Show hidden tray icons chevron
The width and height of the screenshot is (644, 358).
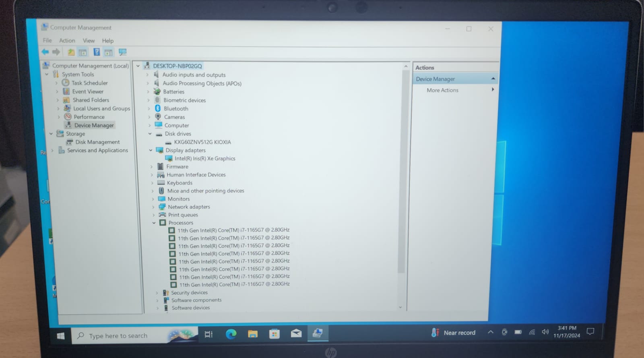[x=491, y=332]
